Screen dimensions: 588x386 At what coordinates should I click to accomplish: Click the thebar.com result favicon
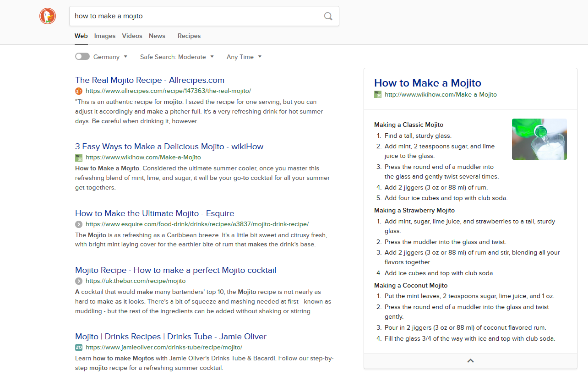[x=79, y=281]
